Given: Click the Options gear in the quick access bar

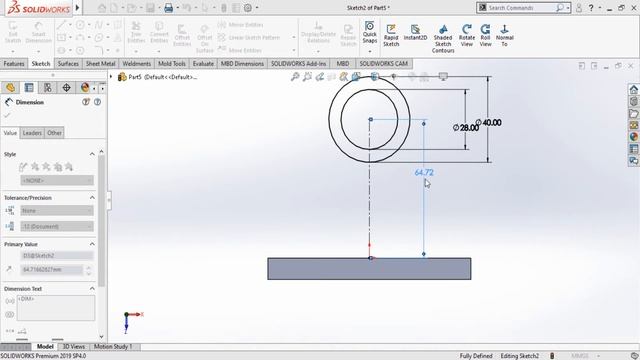Looking at the screenshot, I should (x=248, y=7).
